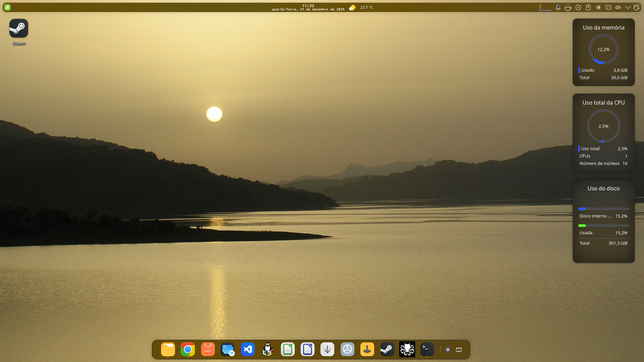
Task: Open the yellow Files folder in dock
Action: [168, 350]
